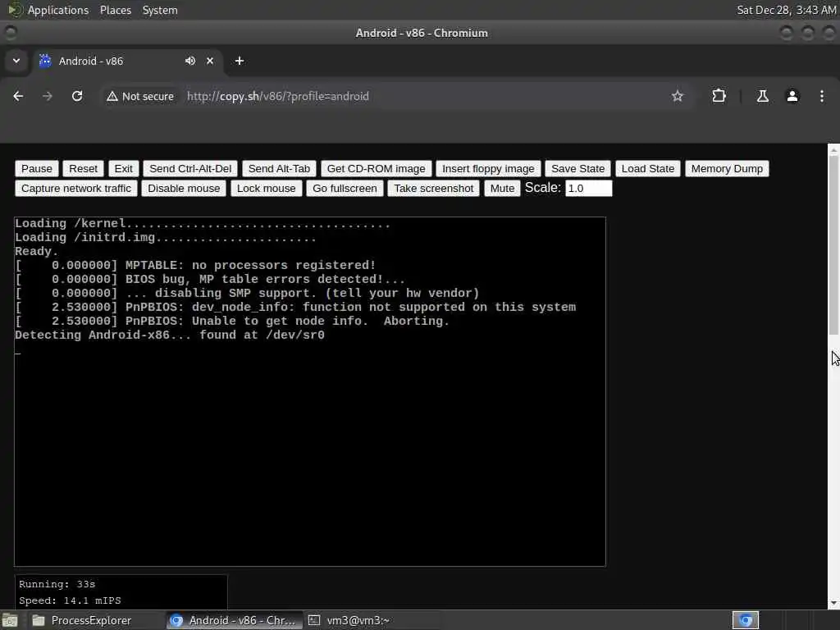The width and height of the screenshot is (840, 630).
Task: Pause the emulator
Action: tap(36, 169)
